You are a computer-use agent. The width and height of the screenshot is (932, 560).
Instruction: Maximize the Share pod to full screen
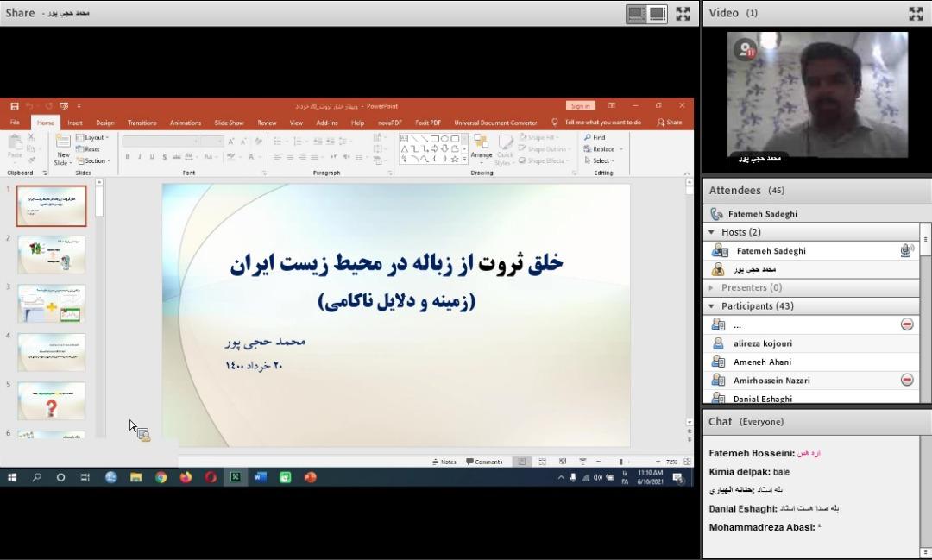click(683, 13)
